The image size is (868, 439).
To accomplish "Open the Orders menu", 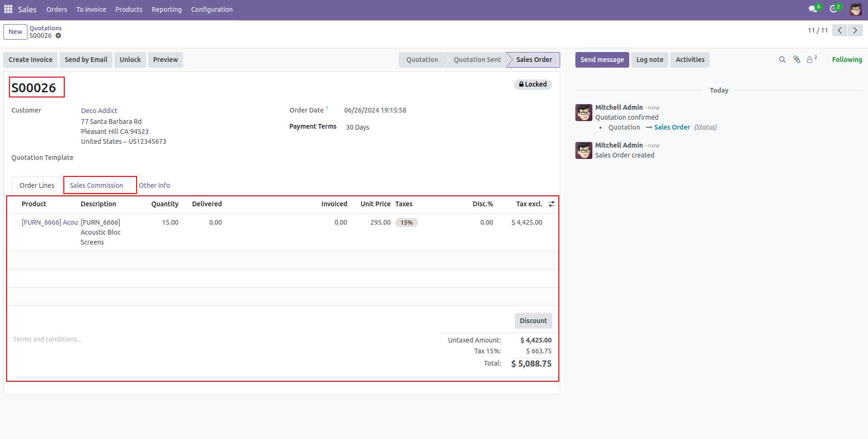I will (x=56, y=9).
